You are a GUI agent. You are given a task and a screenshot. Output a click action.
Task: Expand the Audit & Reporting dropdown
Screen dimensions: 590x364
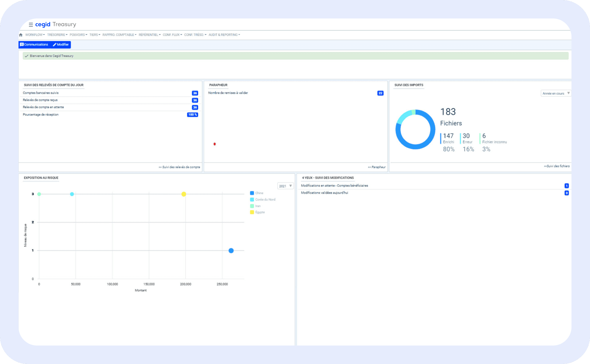click(224, 35)
